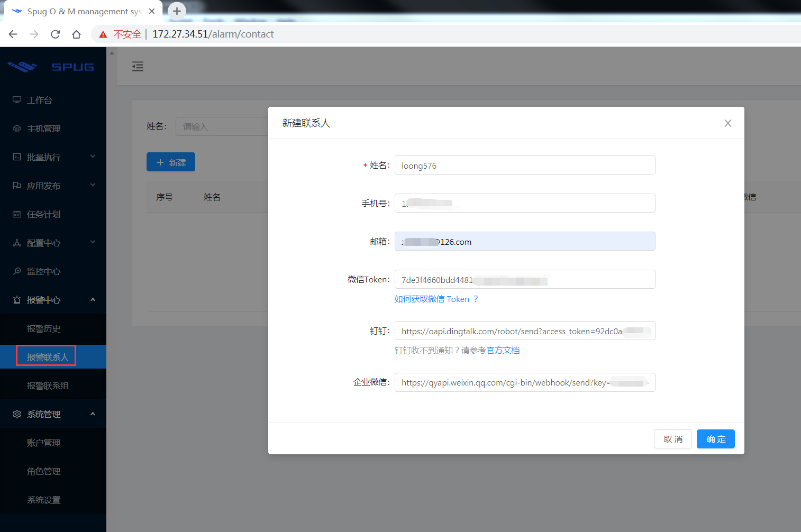Go to 报警历史 page
The height and width of the screenshot is (532, 801).
click(53, 328)
